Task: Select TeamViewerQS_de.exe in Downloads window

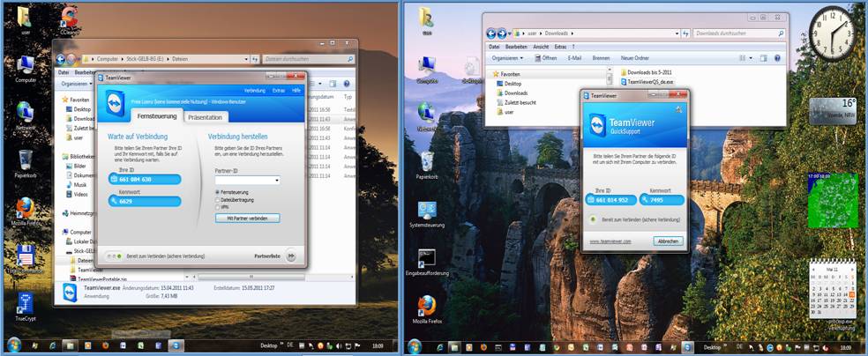Action: click(x=647, y=82)
